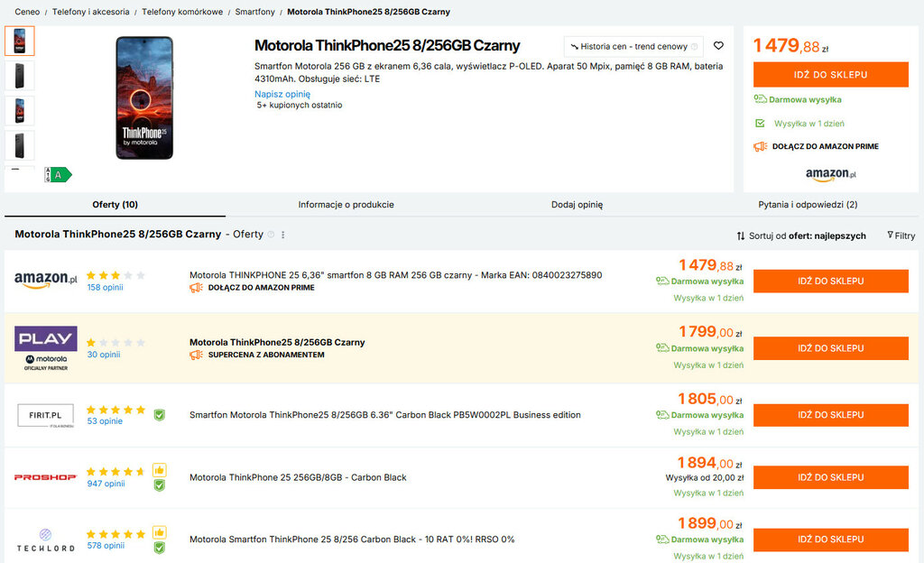Click the energy class A label
The height and width of the screenshot is (563, 924).
coord(58,175)
